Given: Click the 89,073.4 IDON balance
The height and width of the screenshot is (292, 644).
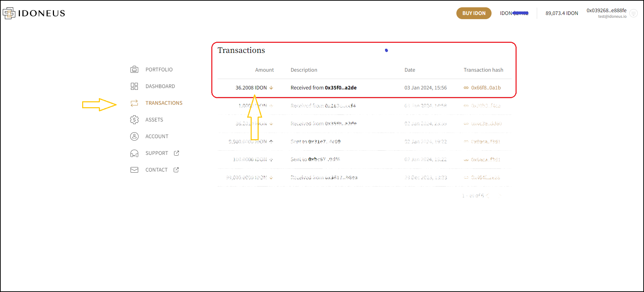Looking at the screenshot, I should click(x=561, y=13).
